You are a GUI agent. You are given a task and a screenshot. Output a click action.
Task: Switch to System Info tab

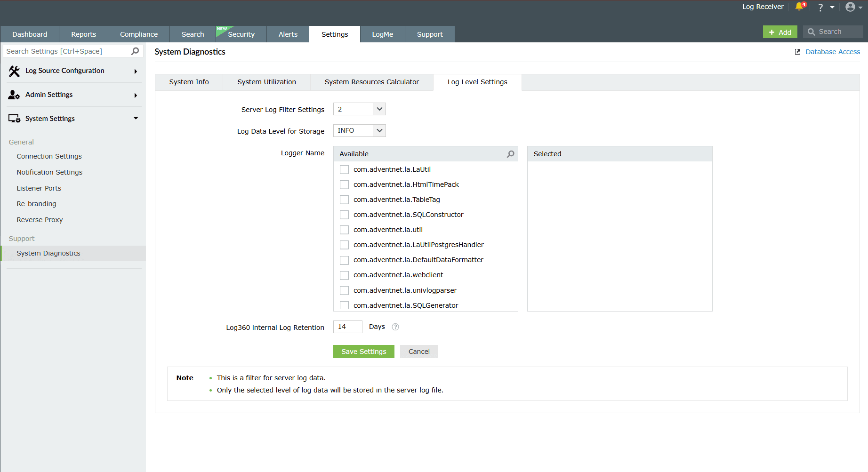(x=189, y=82)
